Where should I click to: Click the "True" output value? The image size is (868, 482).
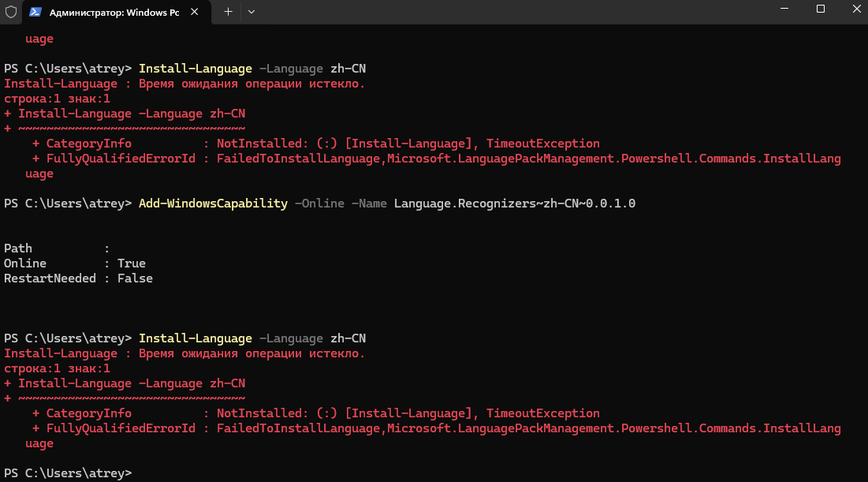pos(132,263)
